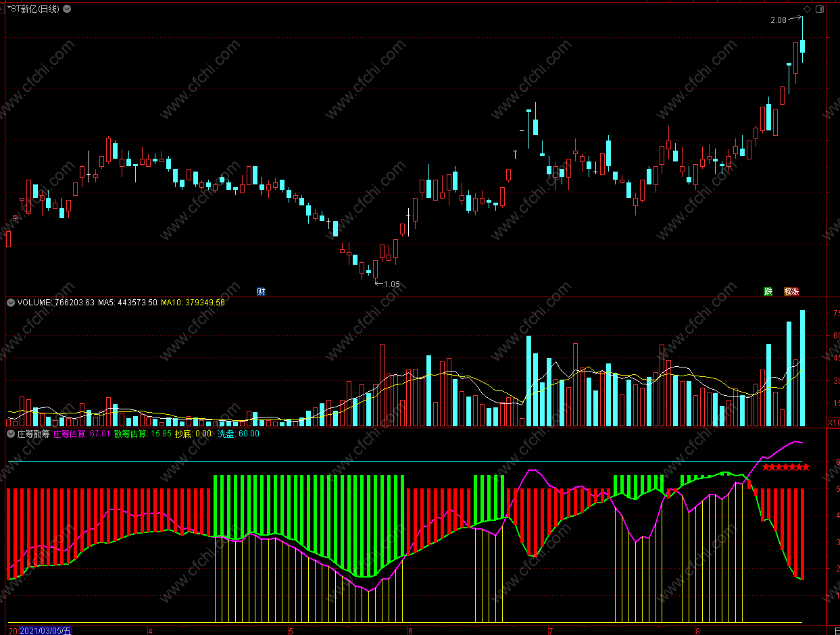Click the row of red stars in the indicator
Screen dimensions: 840x635
coord(786,467)
